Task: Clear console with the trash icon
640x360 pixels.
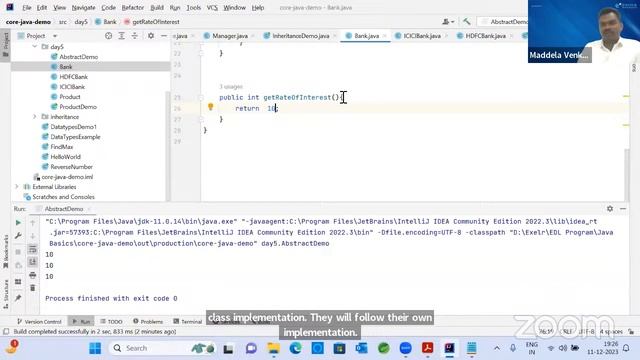Action: [33, 288]
